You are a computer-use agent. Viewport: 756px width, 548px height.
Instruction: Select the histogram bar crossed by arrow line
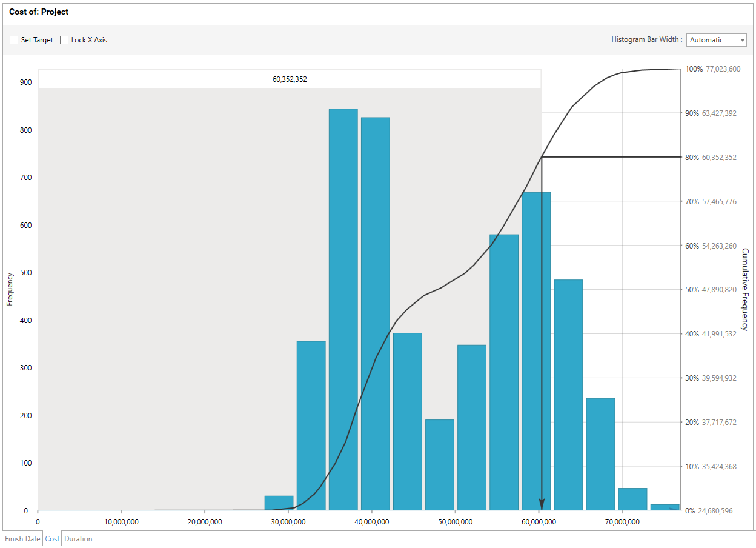point(535,351)
